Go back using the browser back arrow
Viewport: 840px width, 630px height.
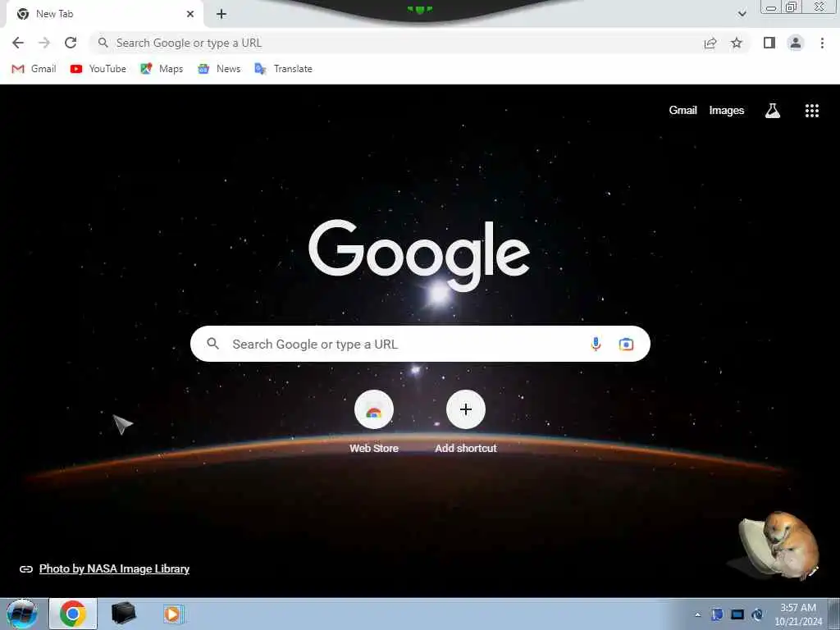click(18, 43)
